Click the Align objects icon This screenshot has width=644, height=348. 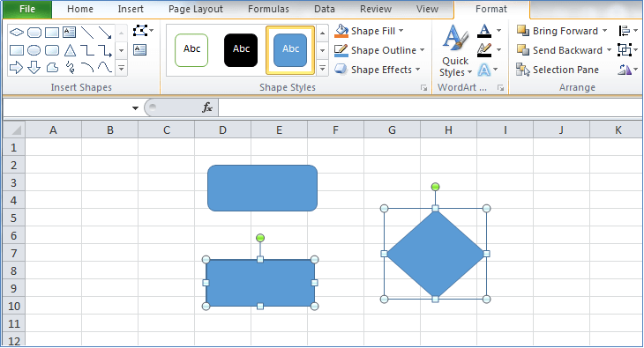click(625, 31)
